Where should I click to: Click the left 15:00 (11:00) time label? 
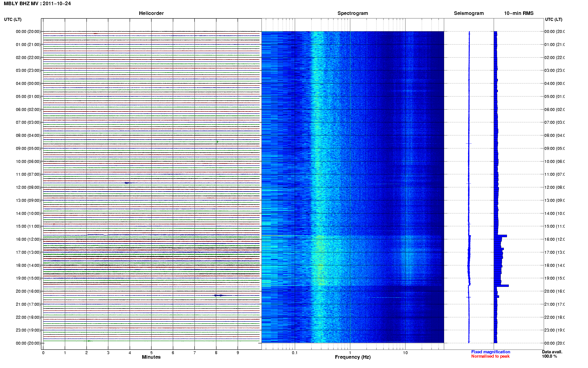[28, 226]
